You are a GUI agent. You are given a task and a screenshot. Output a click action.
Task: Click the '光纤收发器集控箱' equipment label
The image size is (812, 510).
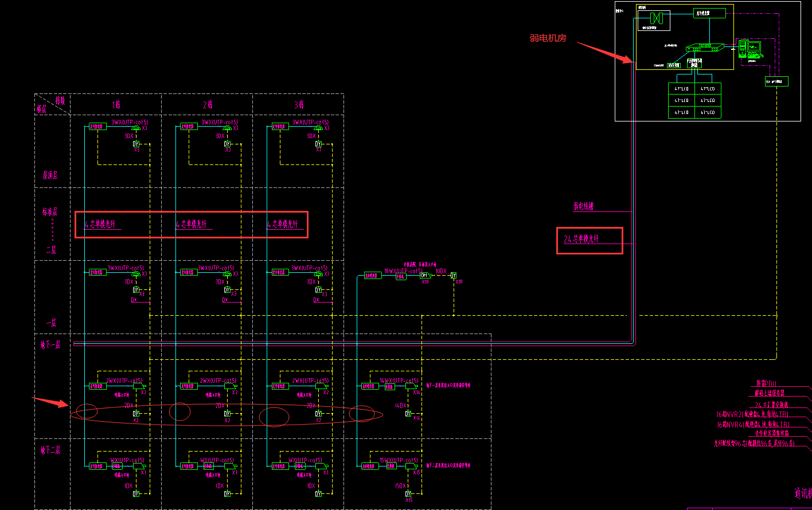coord(772,433)
